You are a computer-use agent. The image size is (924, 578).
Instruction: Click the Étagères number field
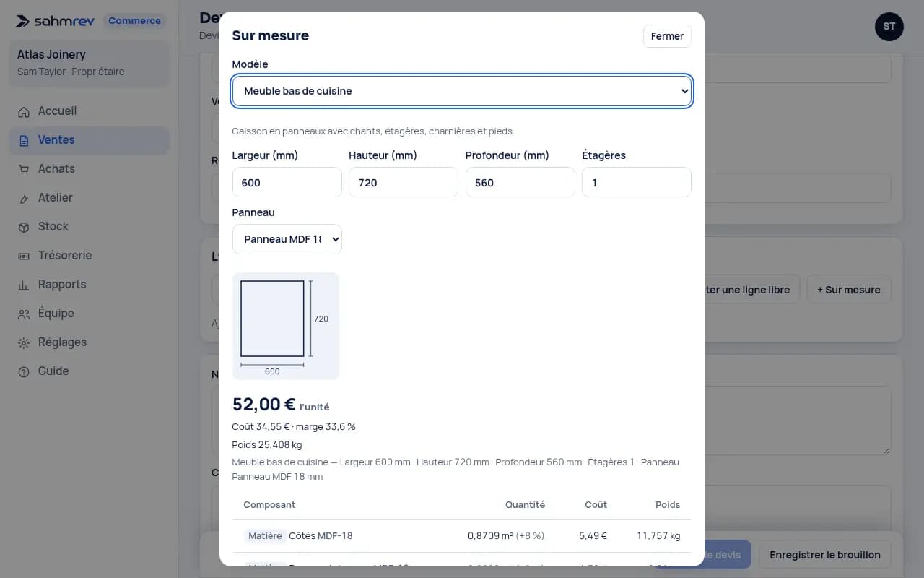(637, 182)
